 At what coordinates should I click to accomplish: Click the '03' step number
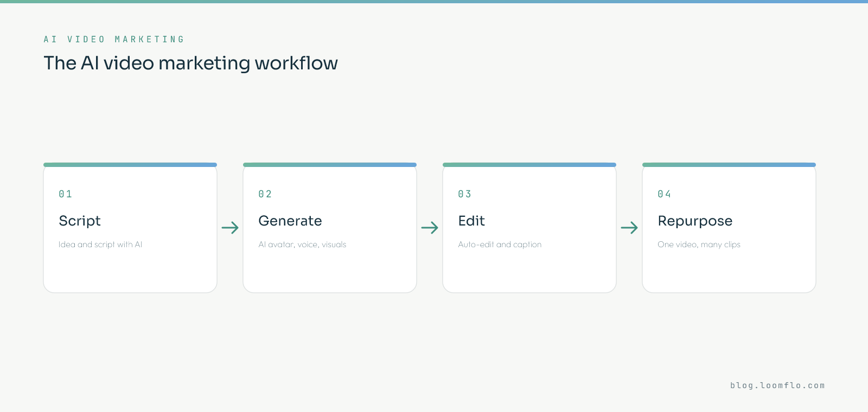pyautogui.click(x=465, y=194)
